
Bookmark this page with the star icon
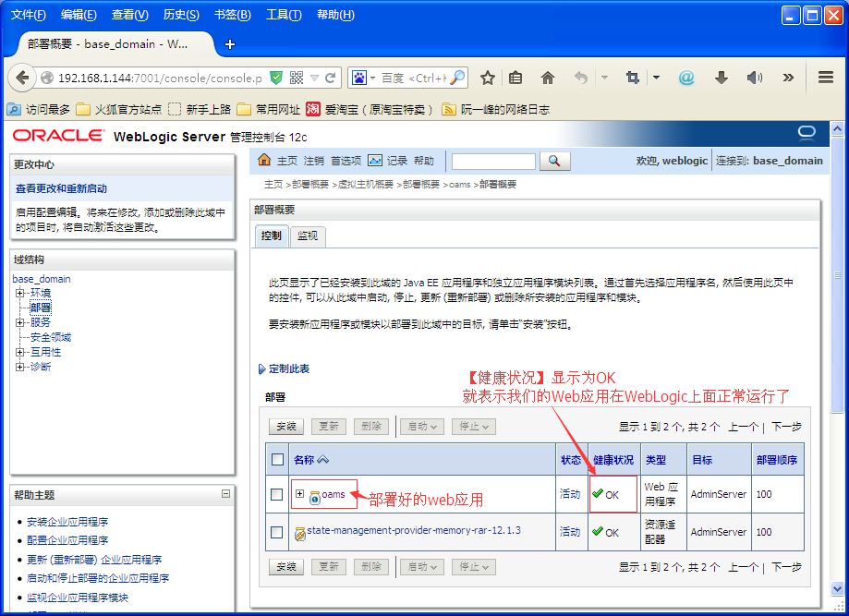pyautogui.click(x=487, y=78)
